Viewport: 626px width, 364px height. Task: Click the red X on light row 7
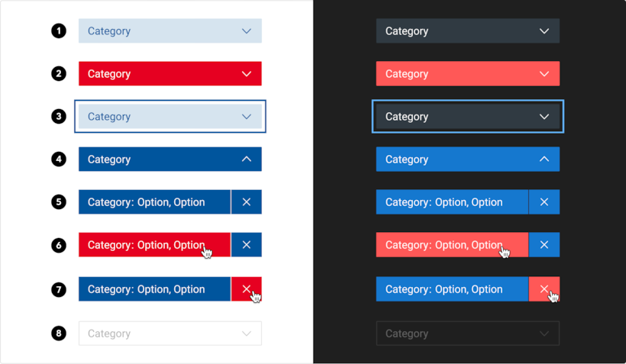[x=246, y=289]
